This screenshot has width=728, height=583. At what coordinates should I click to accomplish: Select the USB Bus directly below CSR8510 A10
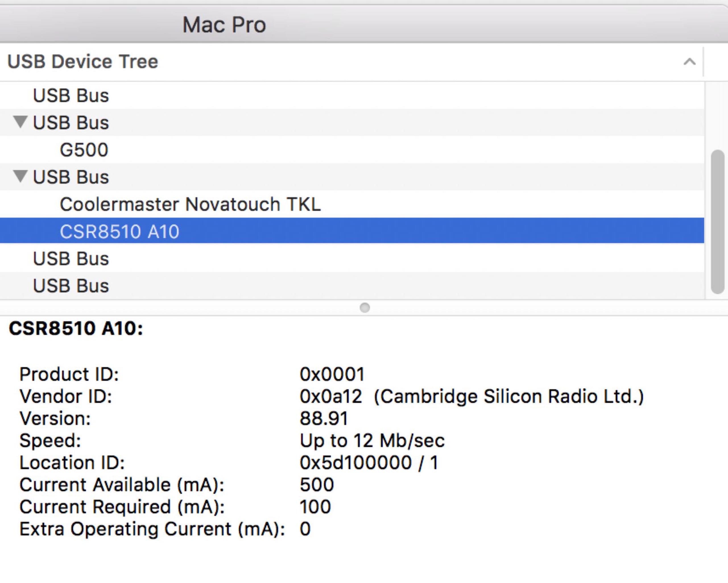[71, 259]
